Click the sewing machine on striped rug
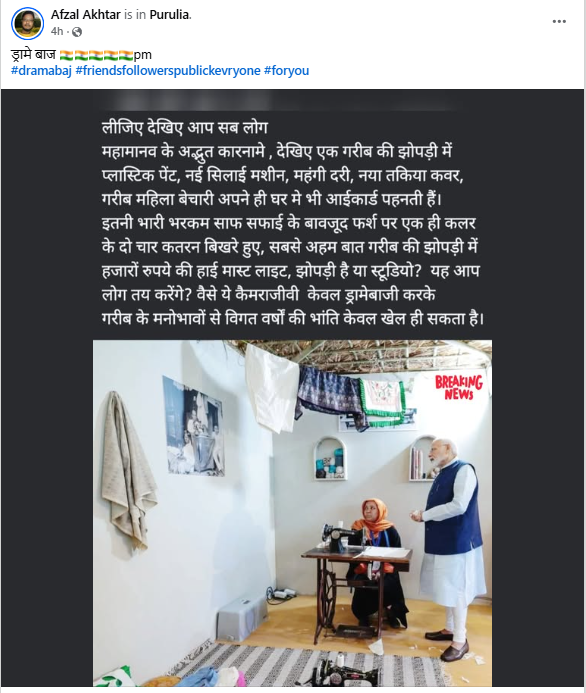The height and width of the screenshot is (693, 586). (348, 672)
